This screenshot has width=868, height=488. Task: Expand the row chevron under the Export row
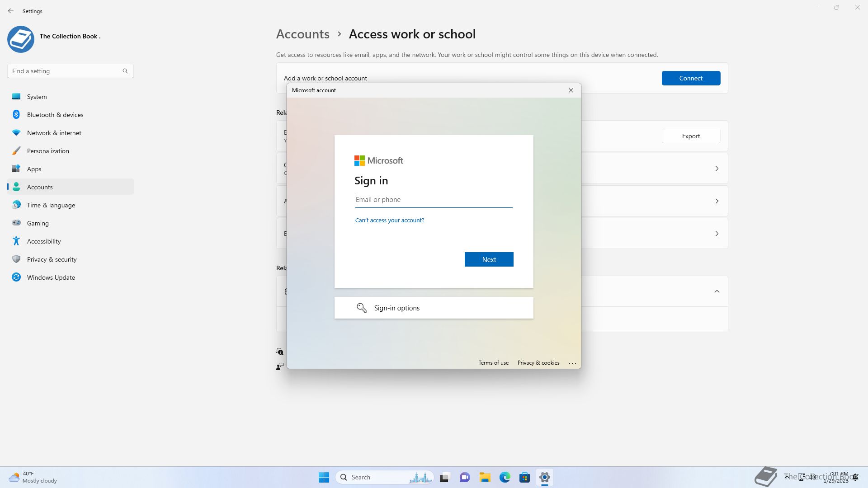pos(717,169)
